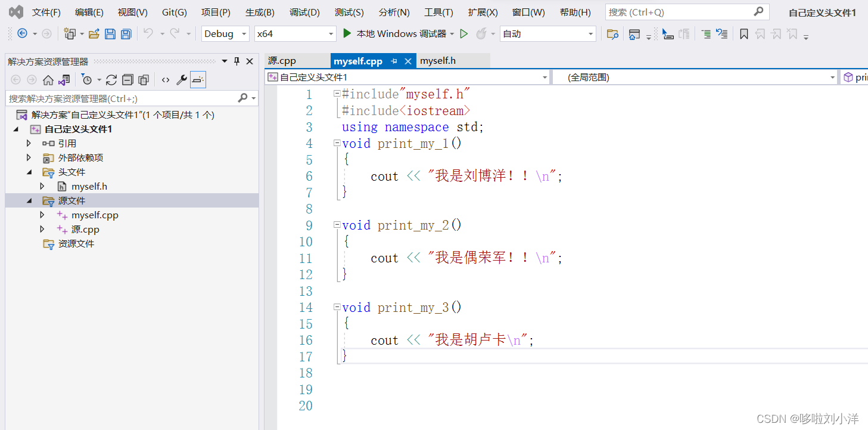Screen dimensions: 868x430
Task: Click the Hot Reload flame icon
Action: (481, 34)
